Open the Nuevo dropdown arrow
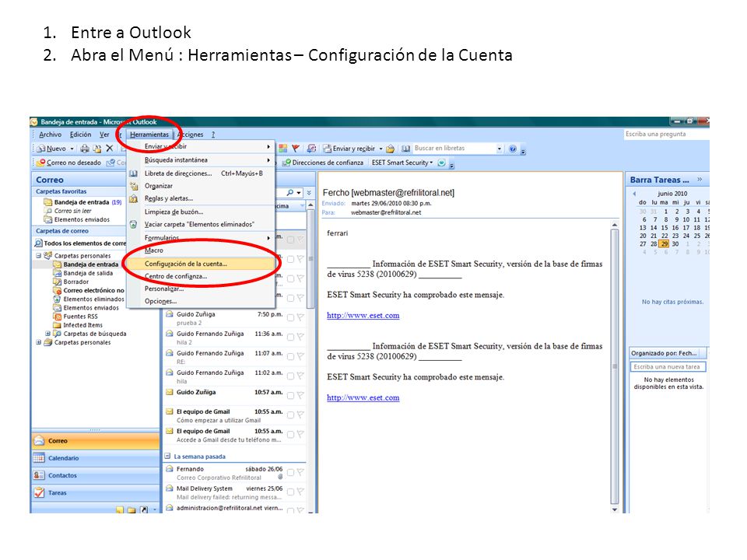Viewport: 747px width, 560px height. pos(72,149)
